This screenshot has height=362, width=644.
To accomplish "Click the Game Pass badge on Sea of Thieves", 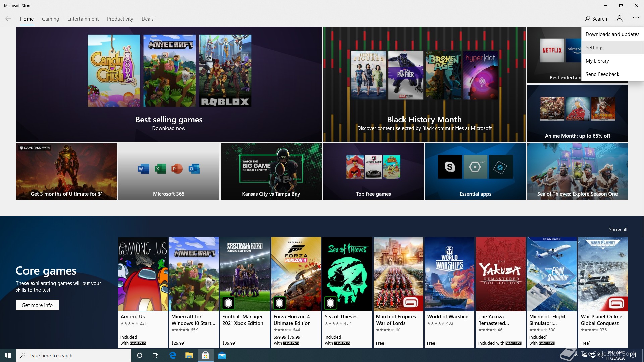I will tap(331, 303).
